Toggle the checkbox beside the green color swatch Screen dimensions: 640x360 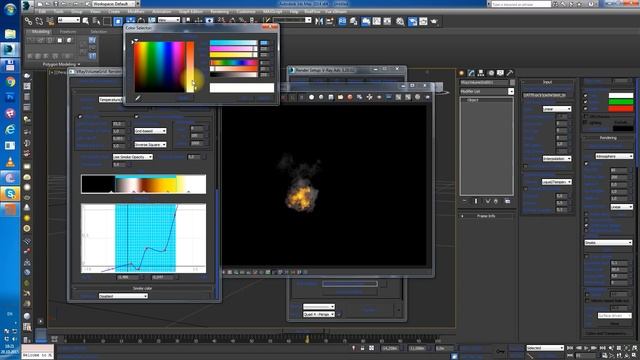tap(586, 102)
